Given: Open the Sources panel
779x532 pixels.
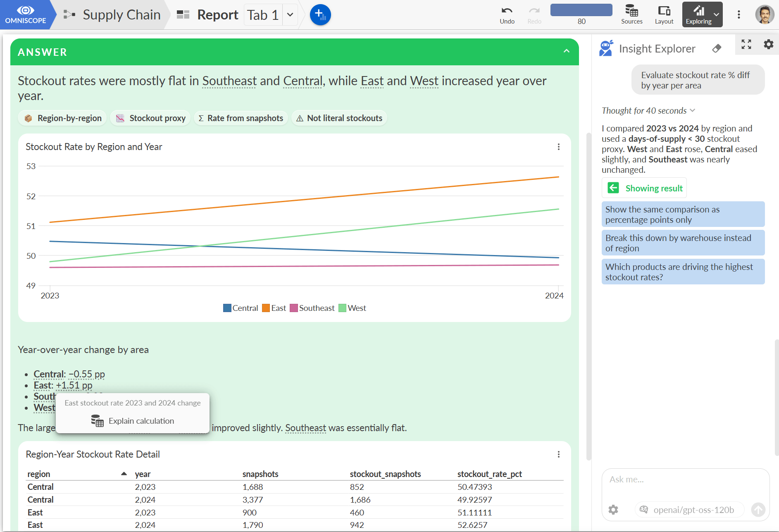Looking at the screenshot, I should (x=631, y=15).
